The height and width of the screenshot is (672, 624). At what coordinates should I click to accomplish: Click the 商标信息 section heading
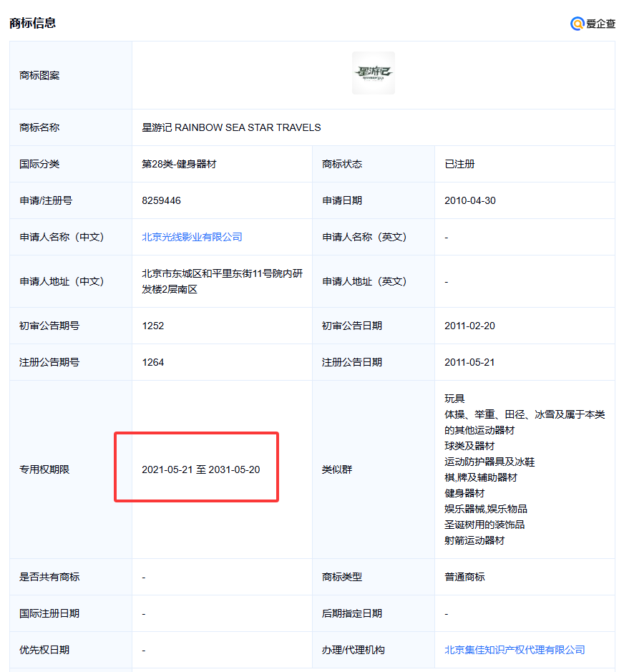33,23
